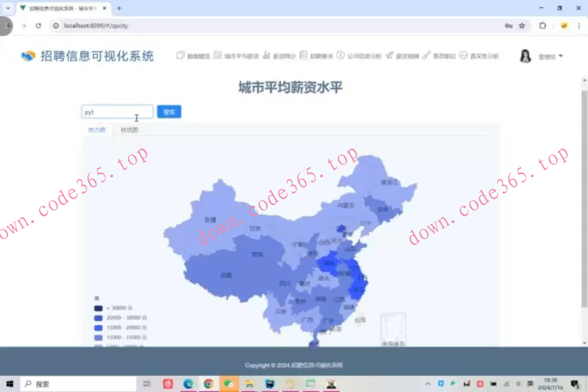Click 青海 province on the map

(257, 254)
